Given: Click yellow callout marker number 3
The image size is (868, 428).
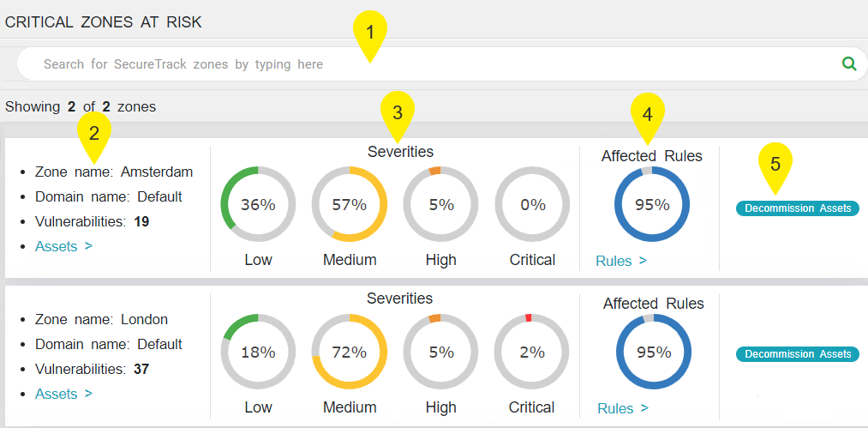Looking at the screenshot, I should tap(397, 112).
